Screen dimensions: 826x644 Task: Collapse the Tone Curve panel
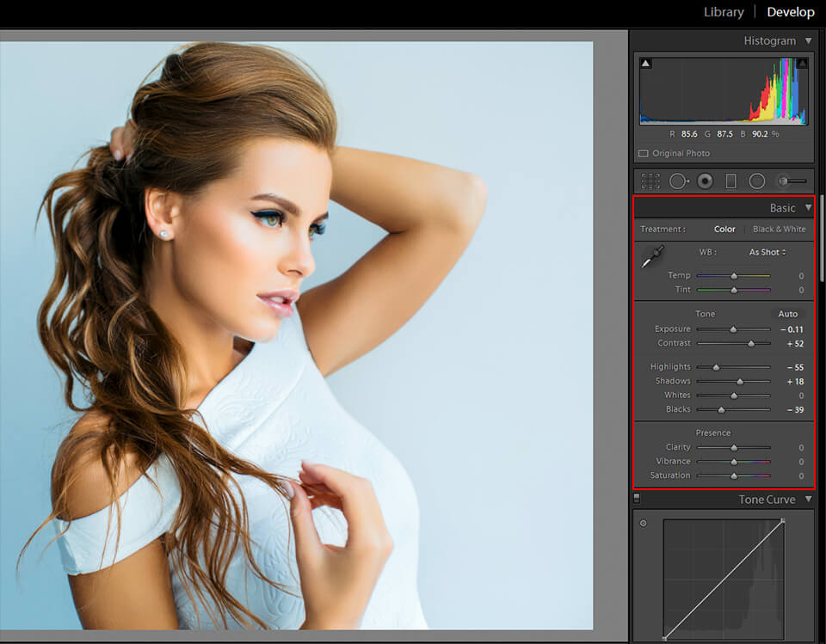[808, 500]
